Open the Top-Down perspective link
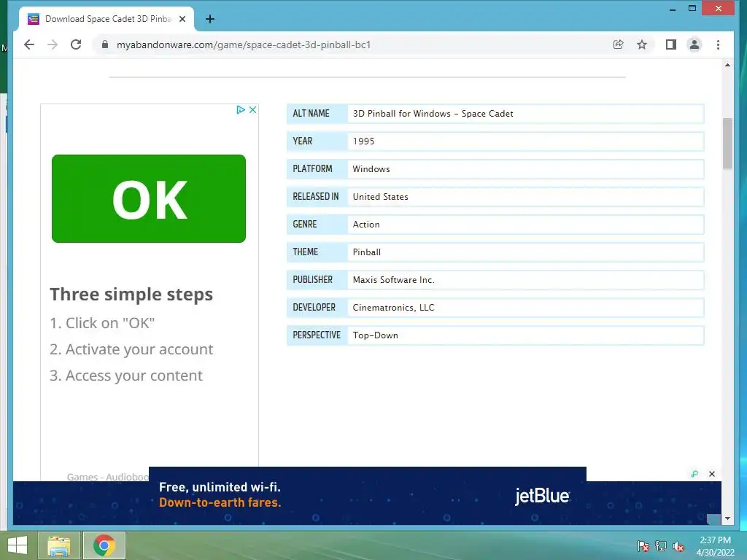The image size is (747, 560). [376, 335]
